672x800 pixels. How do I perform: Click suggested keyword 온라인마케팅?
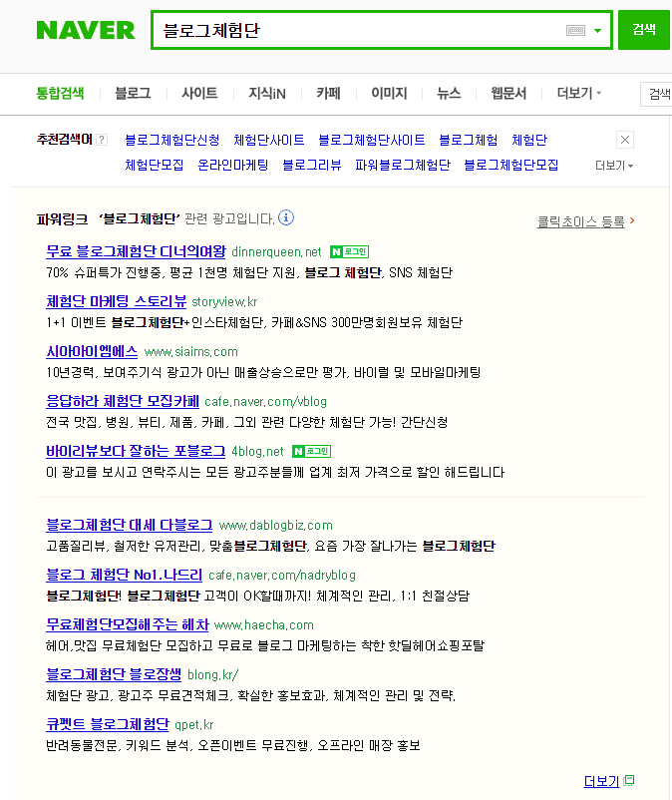click(x=233, y=165)
